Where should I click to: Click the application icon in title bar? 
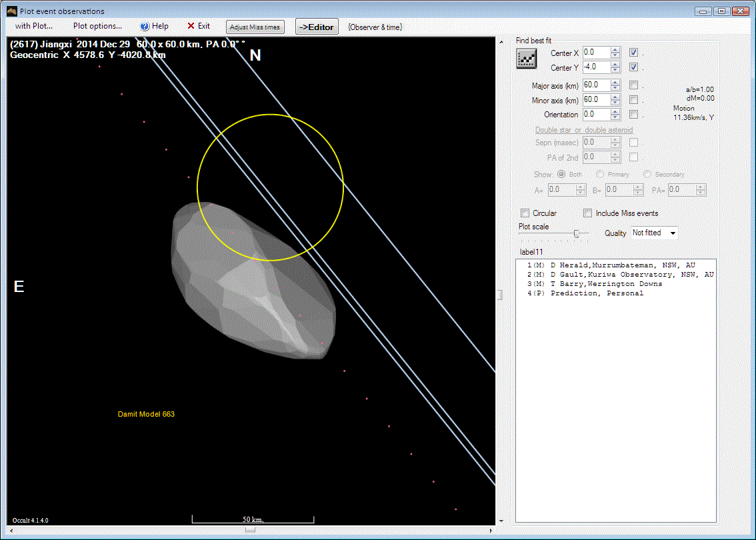coord(11,11)
